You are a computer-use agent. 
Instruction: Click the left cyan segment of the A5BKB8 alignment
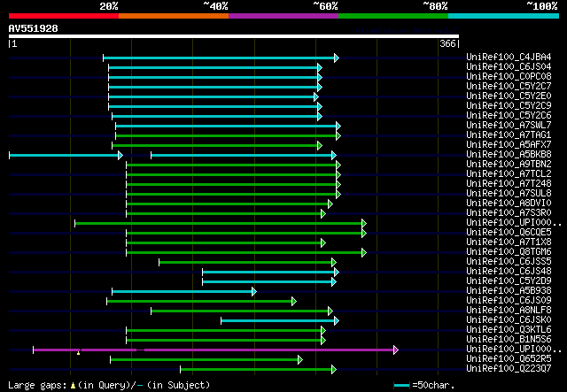point(64,156)
